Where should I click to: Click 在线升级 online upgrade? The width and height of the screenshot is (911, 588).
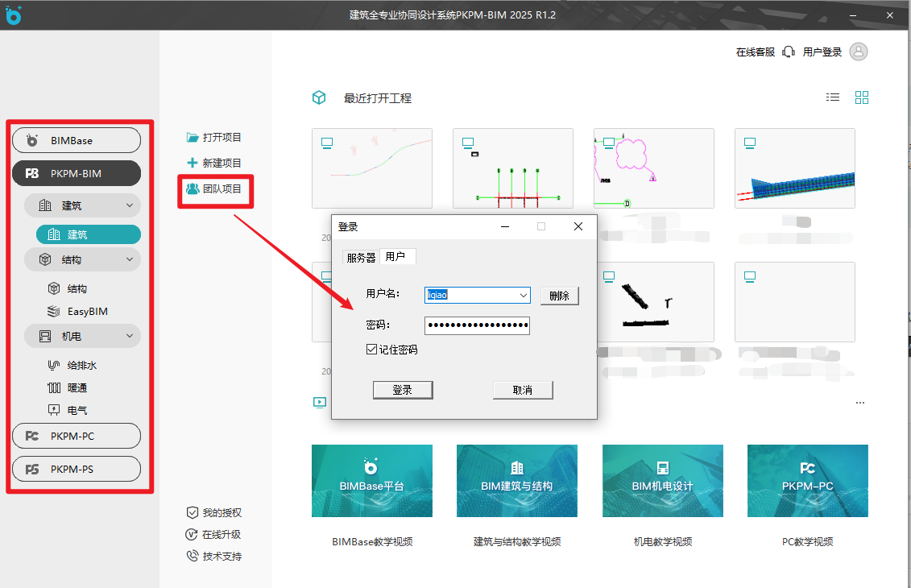(213, 535)
